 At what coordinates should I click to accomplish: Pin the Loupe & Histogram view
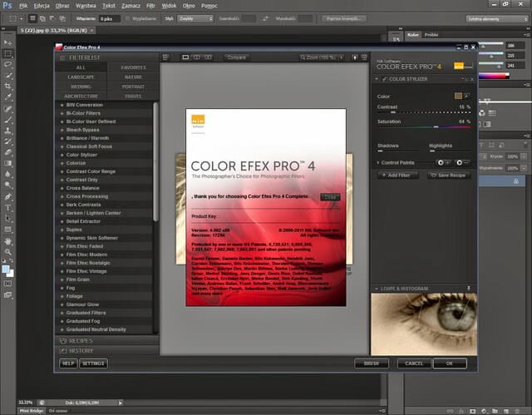point(469,288)
